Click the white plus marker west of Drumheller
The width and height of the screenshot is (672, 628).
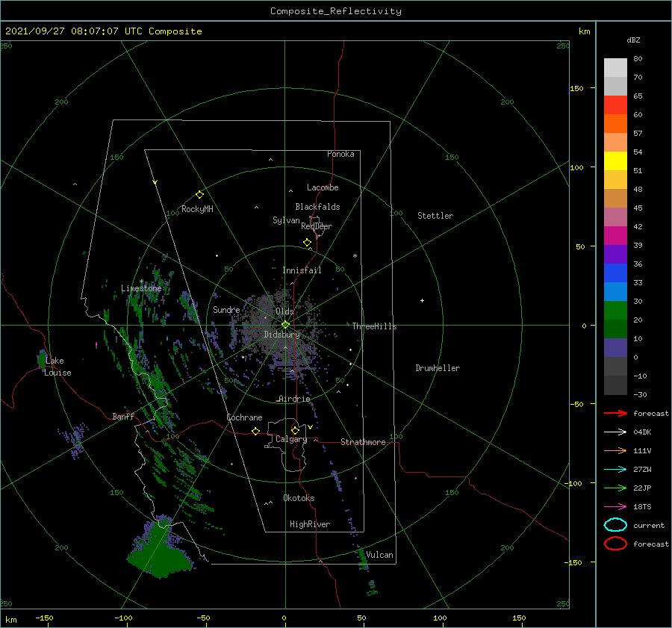pyautogui.click(x=422, y=300)
